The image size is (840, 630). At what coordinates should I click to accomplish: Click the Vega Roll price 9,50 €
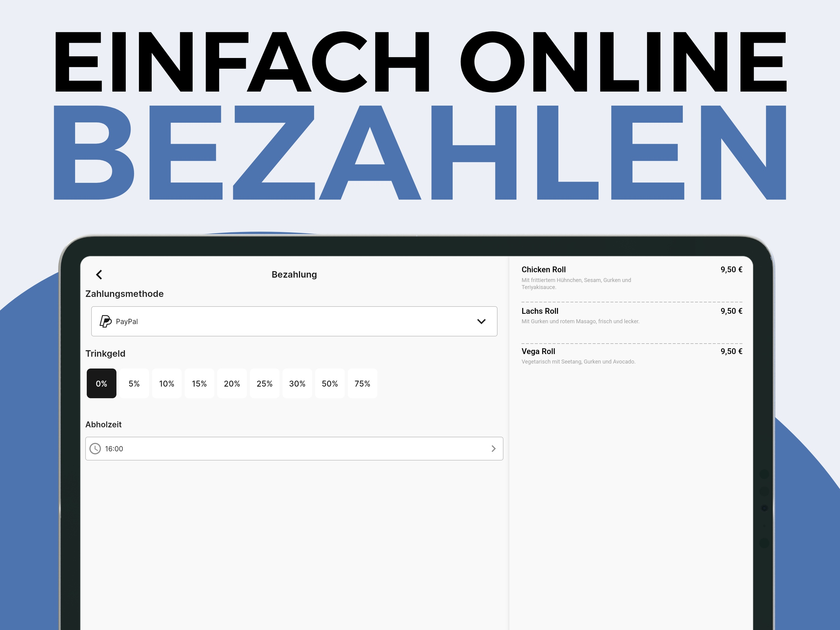click(731, 351)
